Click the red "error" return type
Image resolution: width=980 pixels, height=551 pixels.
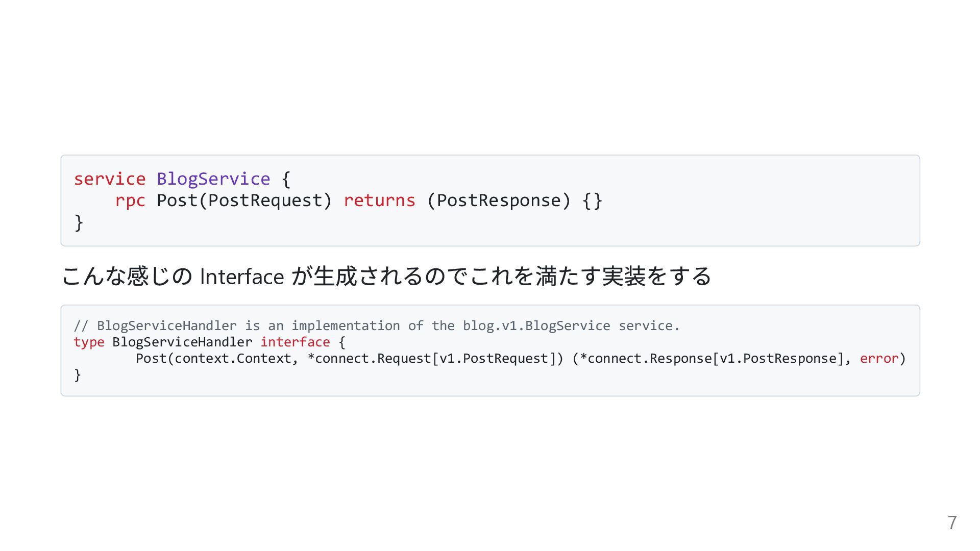pyautogui.click(x=878, y=358)
